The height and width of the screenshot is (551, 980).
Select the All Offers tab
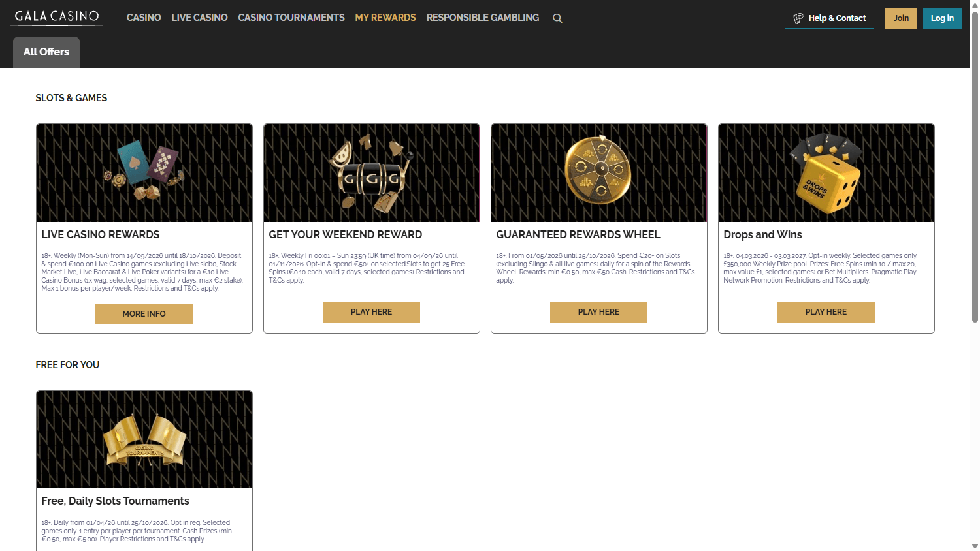pyautogui.click(x=46, y=52)
